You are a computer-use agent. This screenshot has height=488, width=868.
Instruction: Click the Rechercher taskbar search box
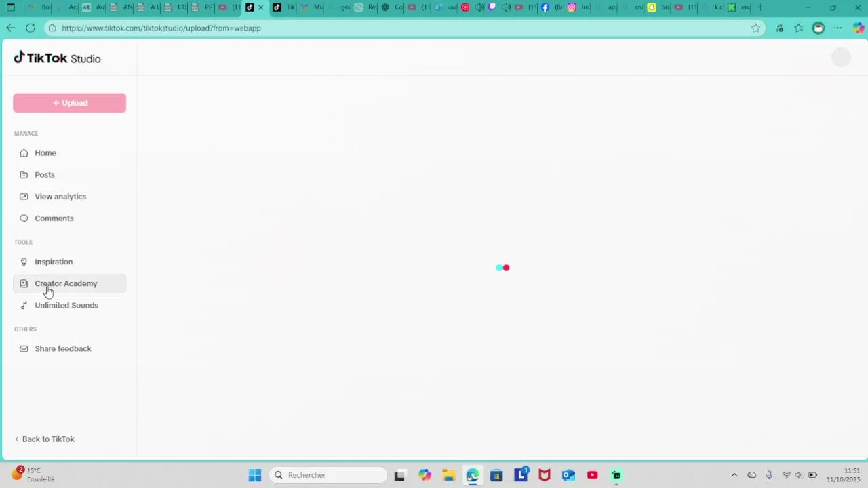[328, 475]
